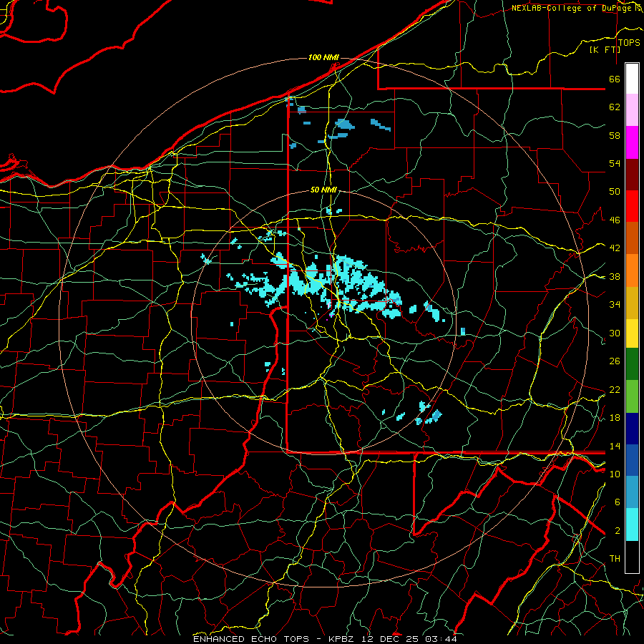This screenshot has width=644, height=644.
Task: Click the legend value 14
Action: 615,446
